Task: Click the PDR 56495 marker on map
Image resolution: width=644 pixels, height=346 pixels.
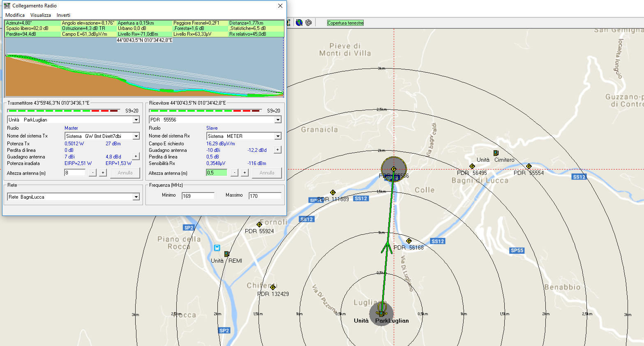Action: [472, 166]
